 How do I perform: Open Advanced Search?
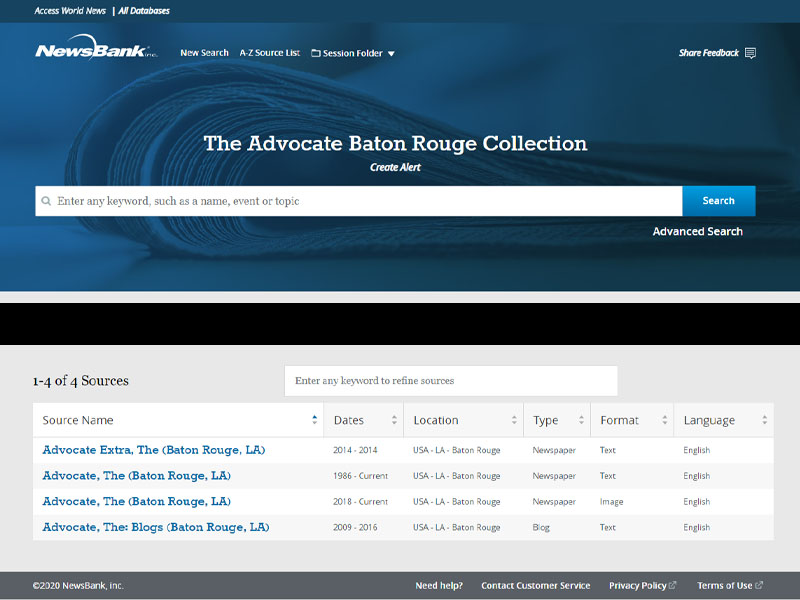tap(697, 231)
